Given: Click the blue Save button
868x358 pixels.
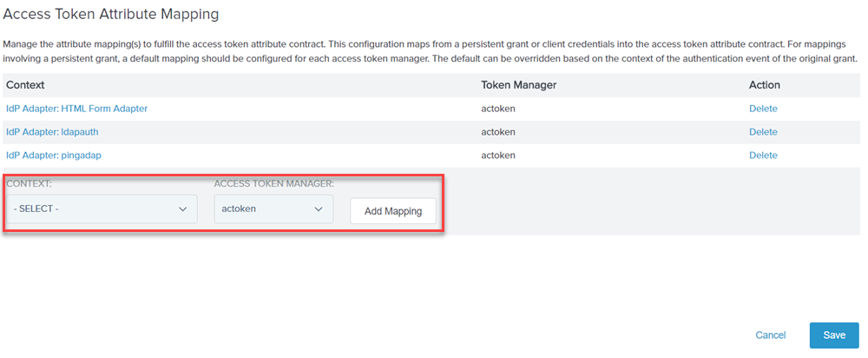Looking at the screenshot, I should tap(834, 335).
